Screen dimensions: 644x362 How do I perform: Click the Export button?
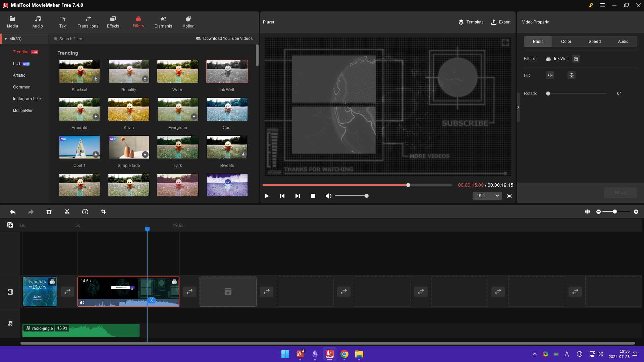click(x=501, y=22)
